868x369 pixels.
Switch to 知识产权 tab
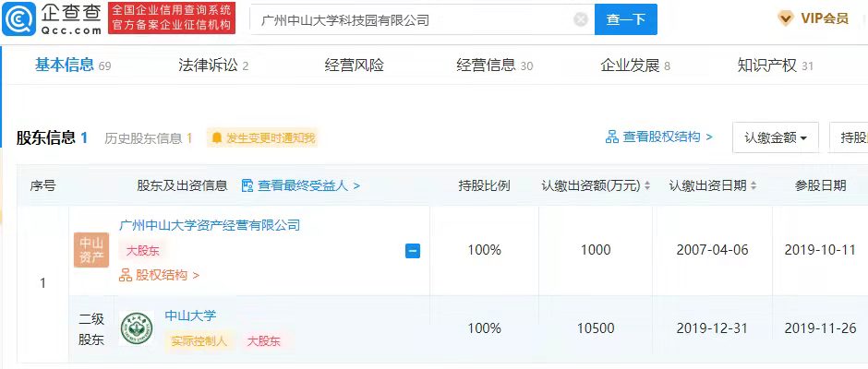776,65
